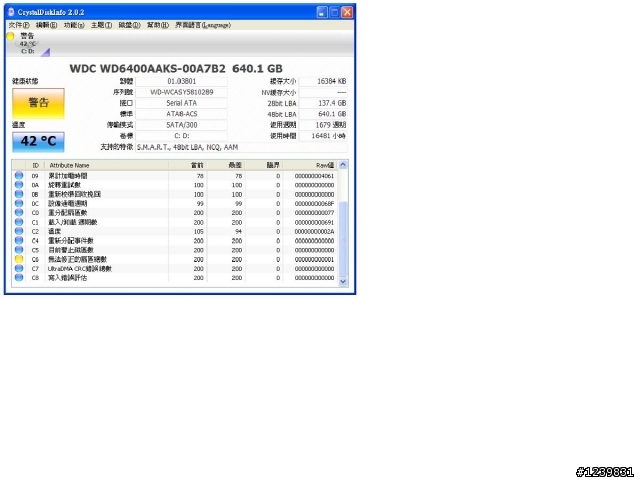Select raw value 00000000002A in row C2
640x480 pixels.
tap(314, 231)
